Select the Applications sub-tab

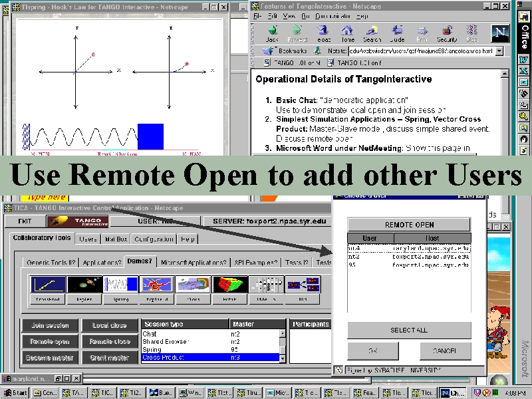102,262
